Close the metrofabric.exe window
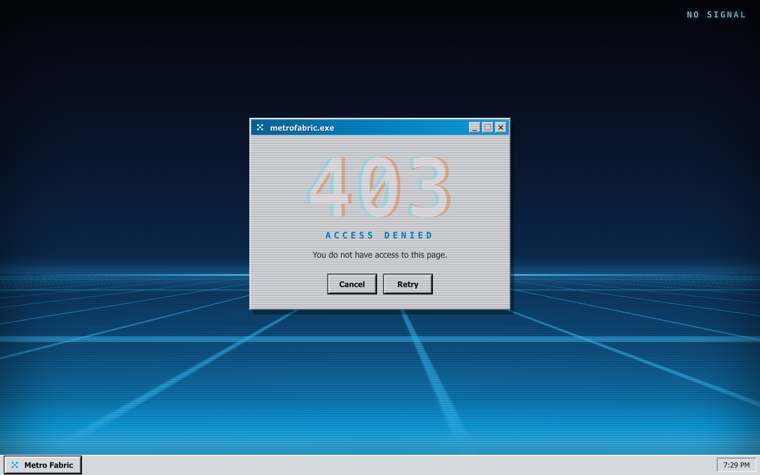760x475 pixels. pyautogui.click(x=501, y=127)
